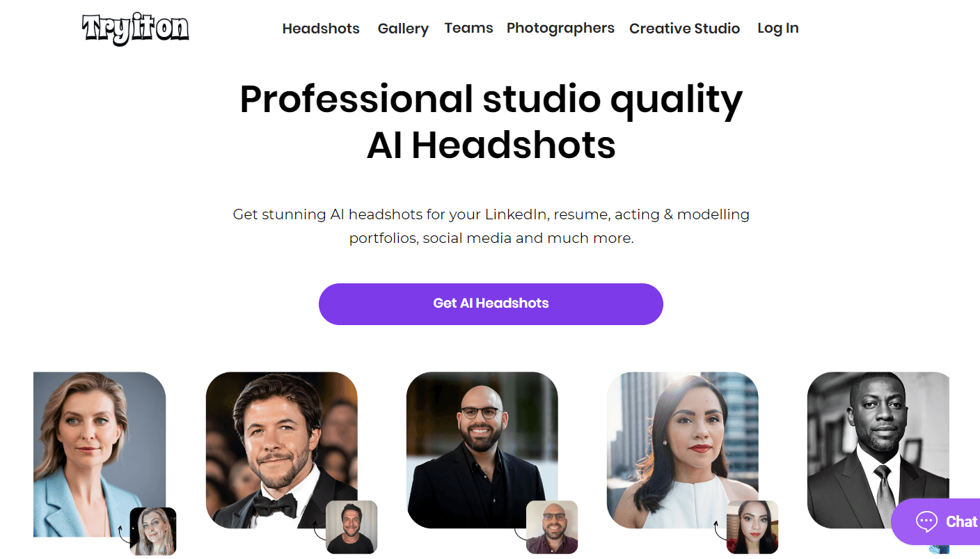Select the man in tuxedo bow tie headshot
Image resolution: width=980 pixels, height=559 pixels.
(281, 450)
